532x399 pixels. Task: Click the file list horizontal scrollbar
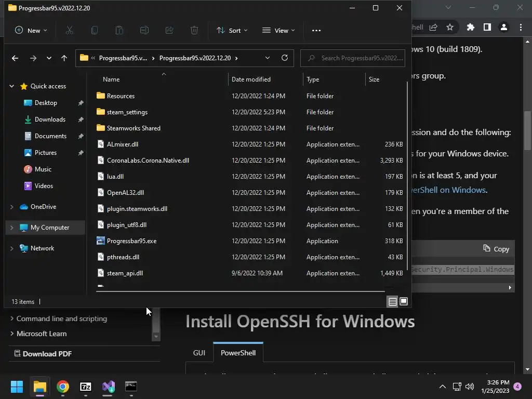[240, 291]
